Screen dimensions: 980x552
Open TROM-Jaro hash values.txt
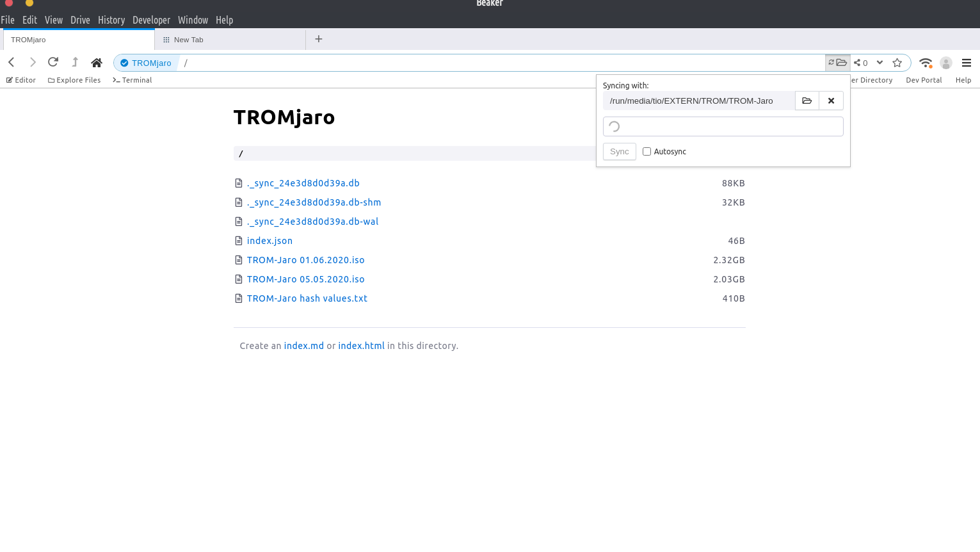307,298
